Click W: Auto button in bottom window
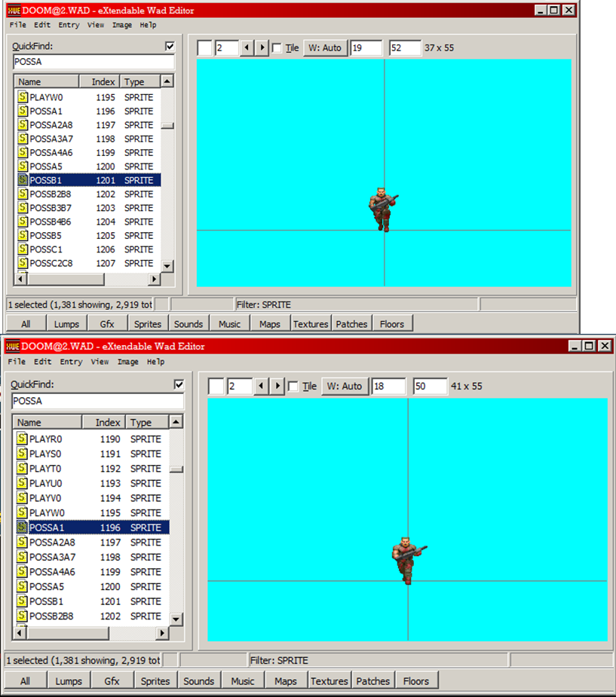This screenshot has width=616, height=697. pos(345,387)
